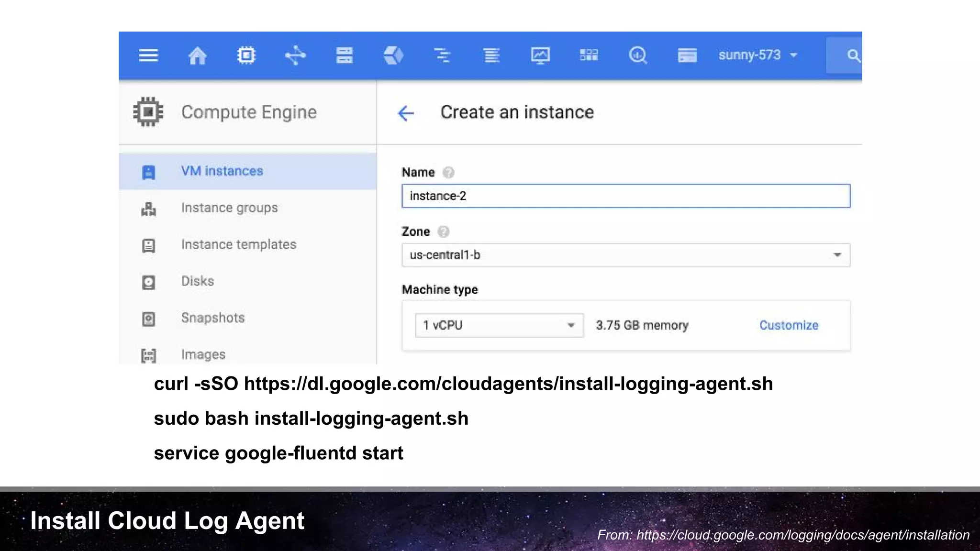Click the Networking icon in top bar
The image size is (980, 551).
(295, 55)
